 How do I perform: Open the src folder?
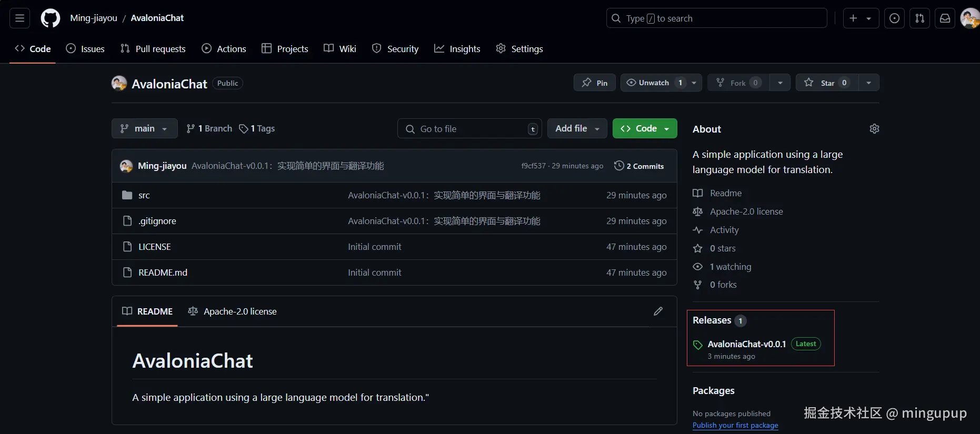[x=144, y=195]
